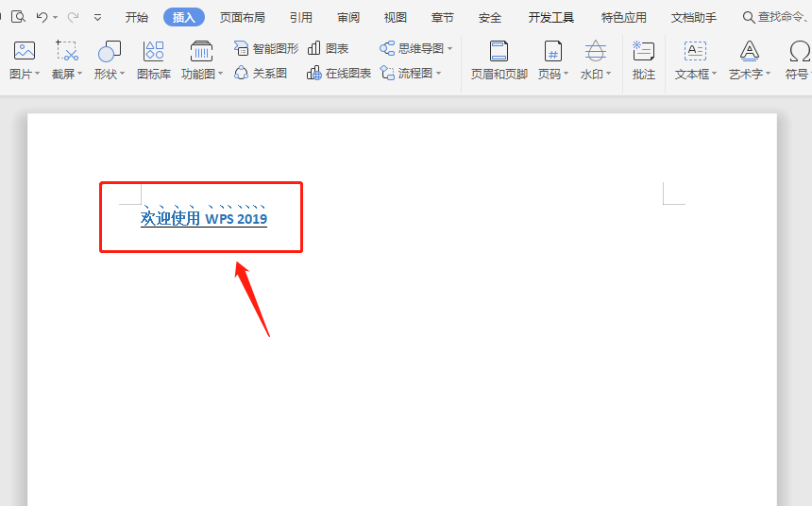Click the 查找命令 (Find Command) search box

(x=776, y=18)
